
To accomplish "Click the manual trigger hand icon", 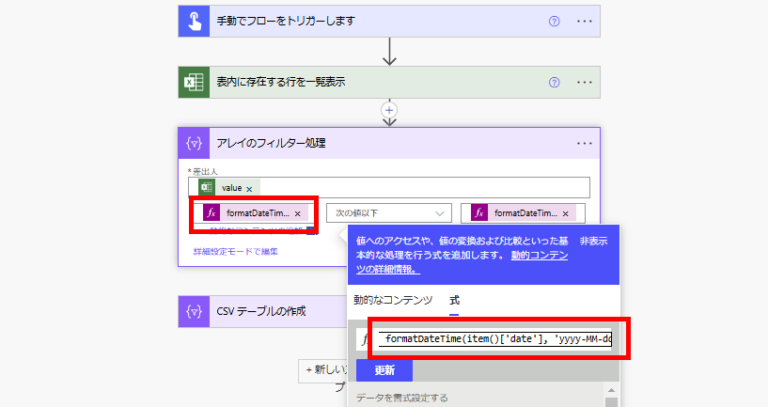I will (195, 21).
